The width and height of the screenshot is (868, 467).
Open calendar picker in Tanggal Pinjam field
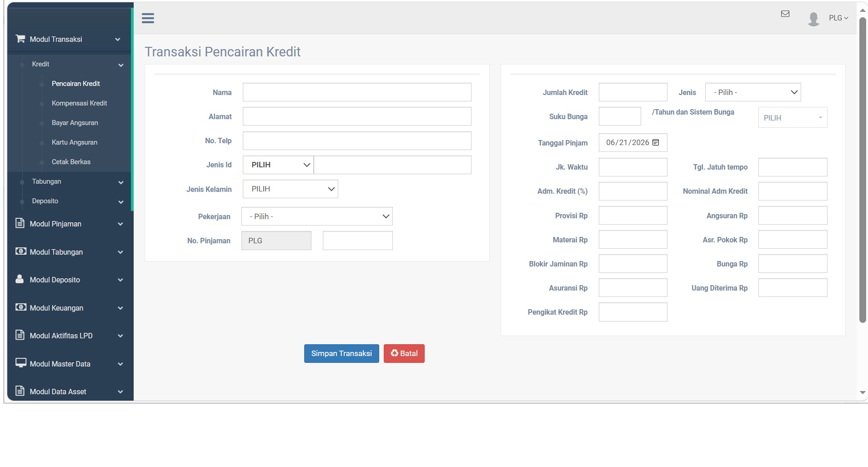coord(656,142)
